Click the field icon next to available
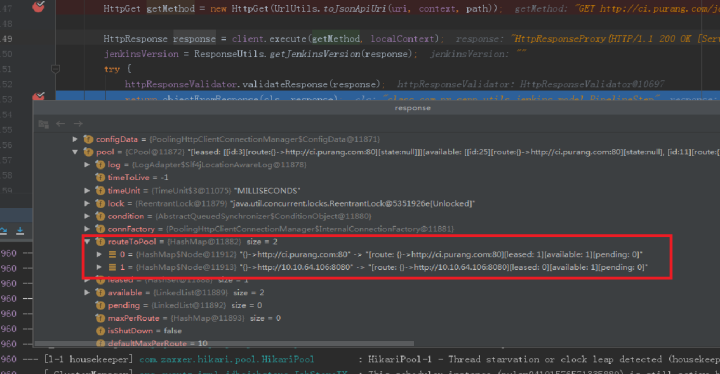 [100, 293]
